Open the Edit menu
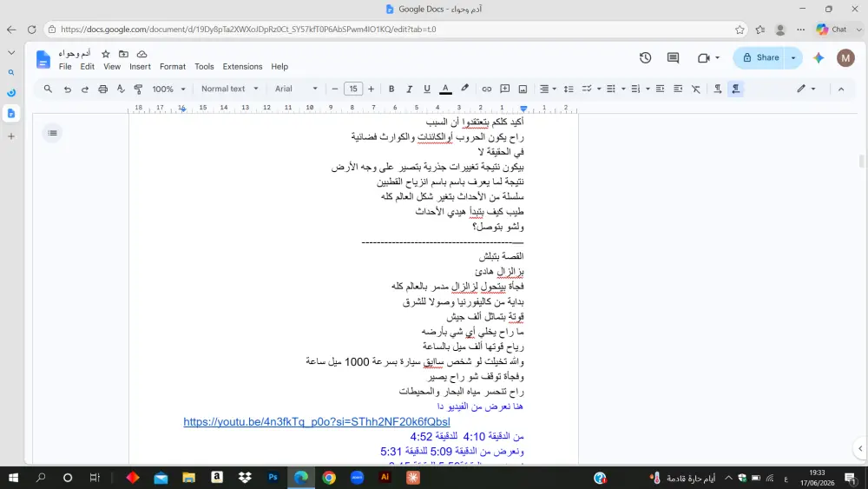This screenshot has height=489, width=868. coord(88,67)
